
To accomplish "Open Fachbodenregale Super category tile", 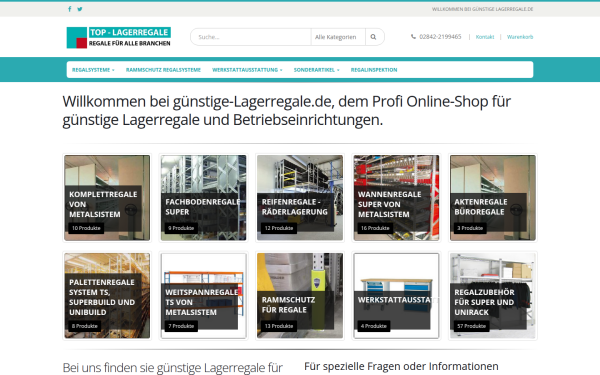I will coord(204,198).
